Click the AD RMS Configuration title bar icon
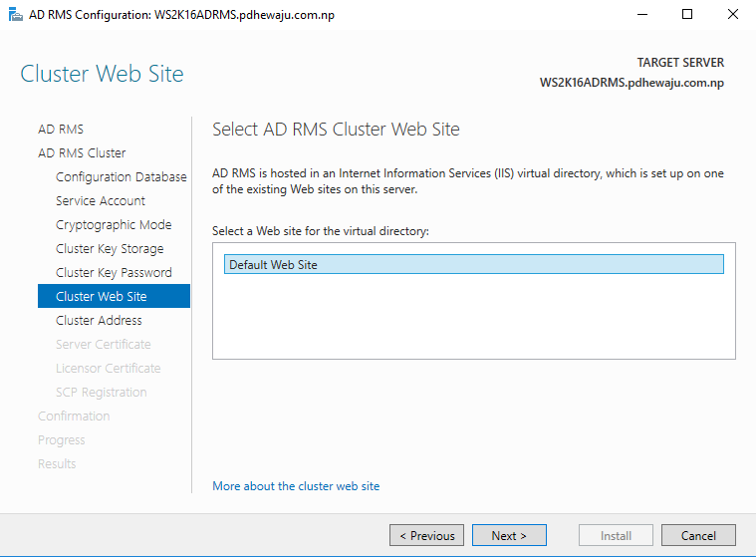Screen dimensions: 756x557 (x=15, y=15)
